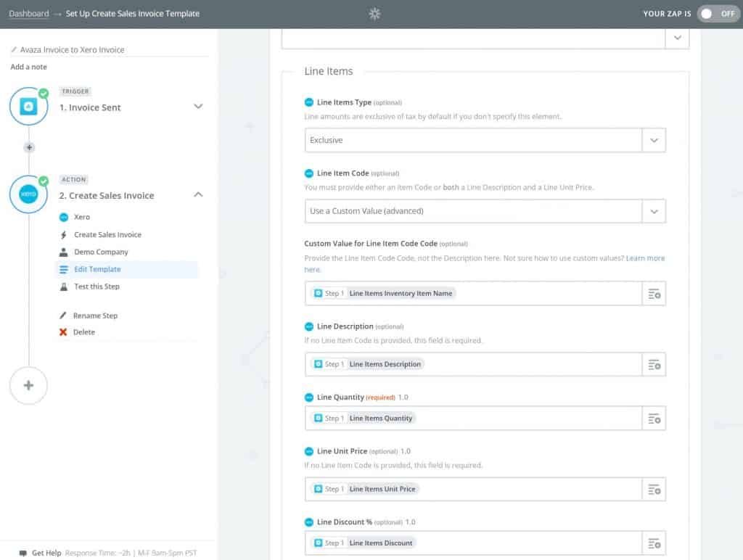
Task: Select Test this Step in sidebar
Action: point(97,287)
